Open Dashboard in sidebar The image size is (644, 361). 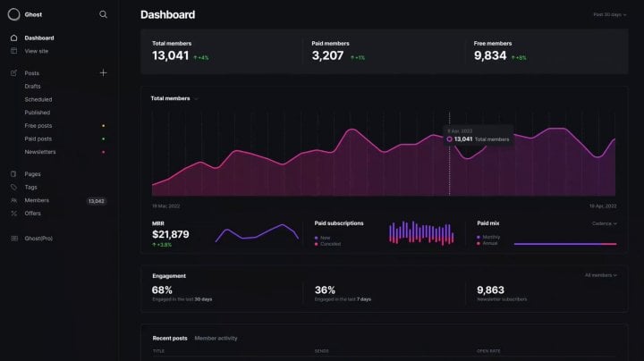pyautogui.click(x=39, y=38)
